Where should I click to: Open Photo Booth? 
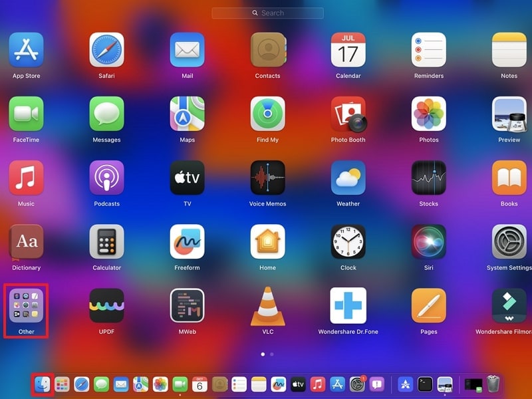348,114
